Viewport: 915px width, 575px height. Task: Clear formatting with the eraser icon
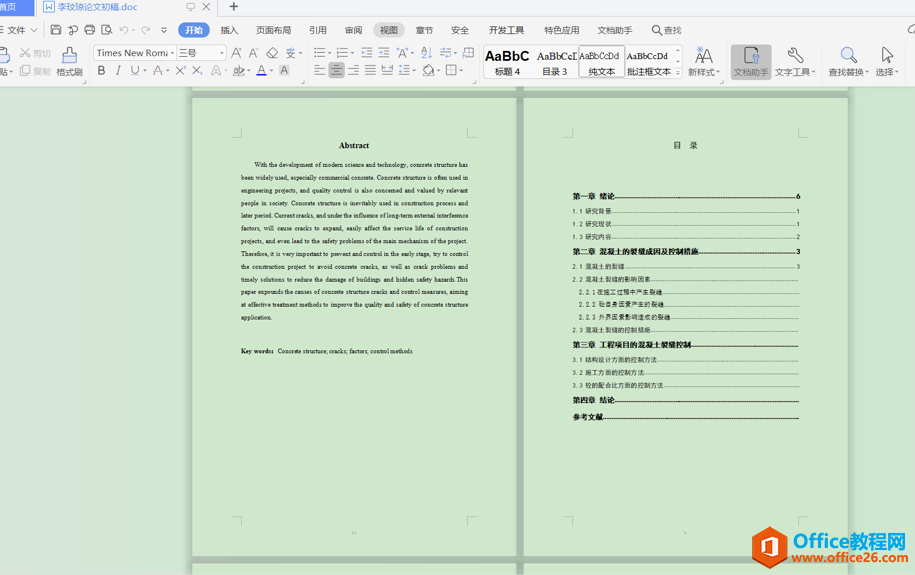coord(272,53)
